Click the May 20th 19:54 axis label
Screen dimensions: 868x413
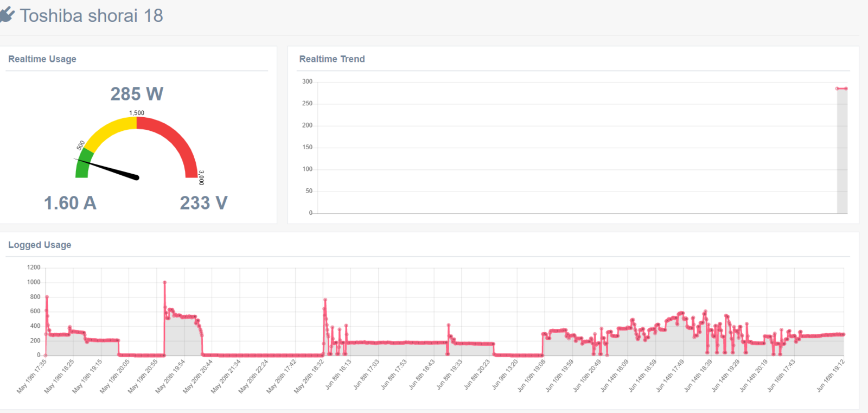coord(170,376)
